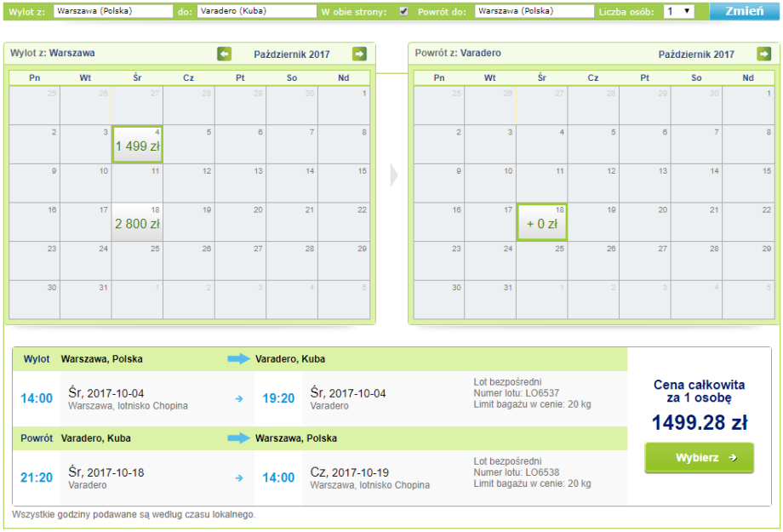Edit the 'Wylot z' departure city field
Image resolution: width=783 pixels, height=532 pixels.
[112, 12]
